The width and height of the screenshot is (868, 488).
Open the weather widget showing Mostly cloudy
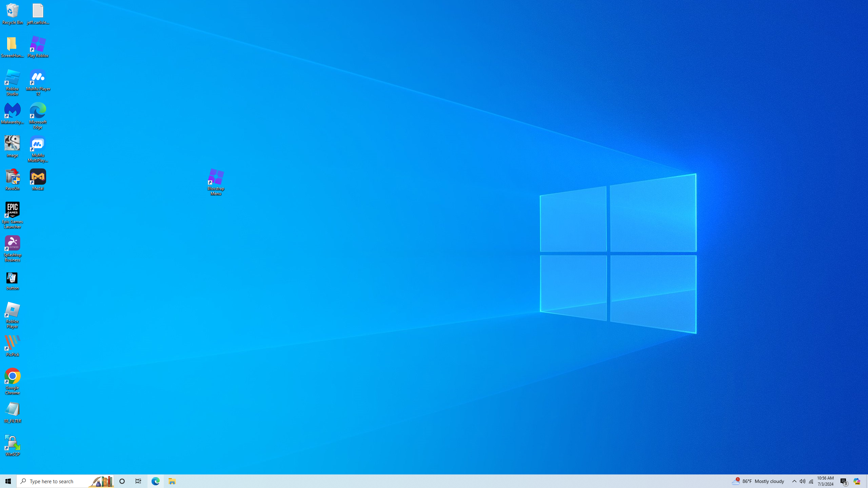coord(758,481)
